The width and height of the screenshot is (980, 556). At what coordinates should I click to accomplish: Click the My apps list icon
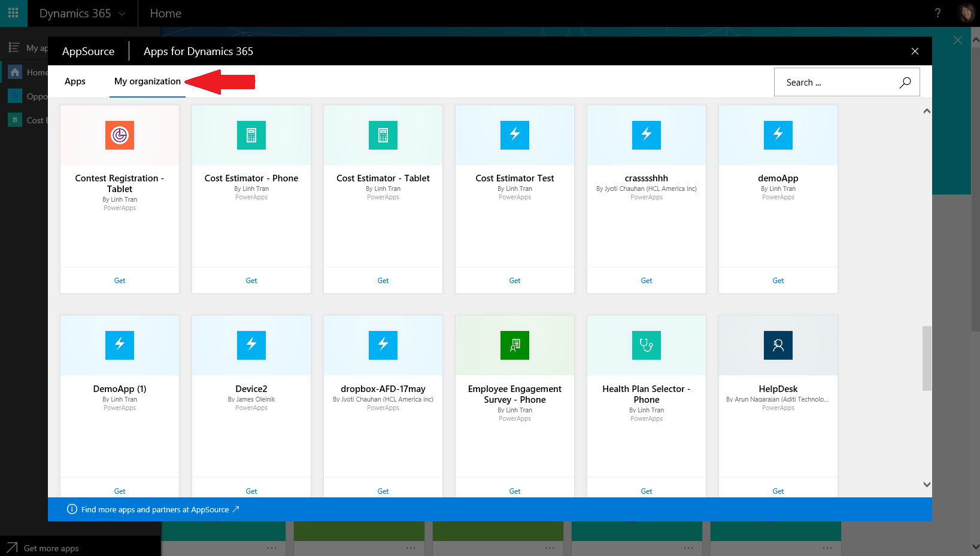(x=13, y=47)
